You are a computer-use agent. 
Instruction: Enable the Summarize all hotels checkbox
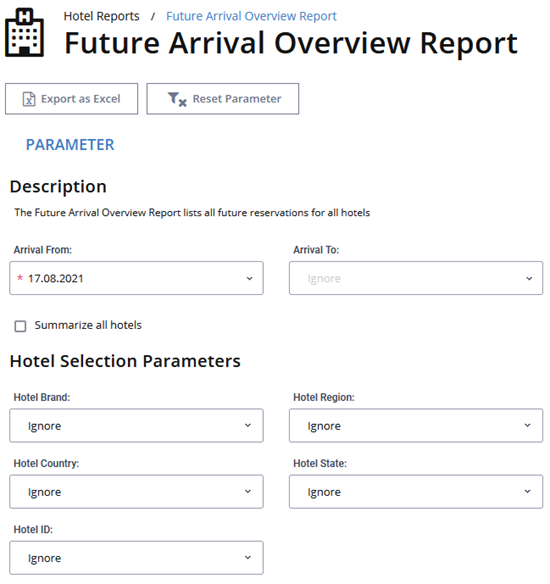point(20,326)
